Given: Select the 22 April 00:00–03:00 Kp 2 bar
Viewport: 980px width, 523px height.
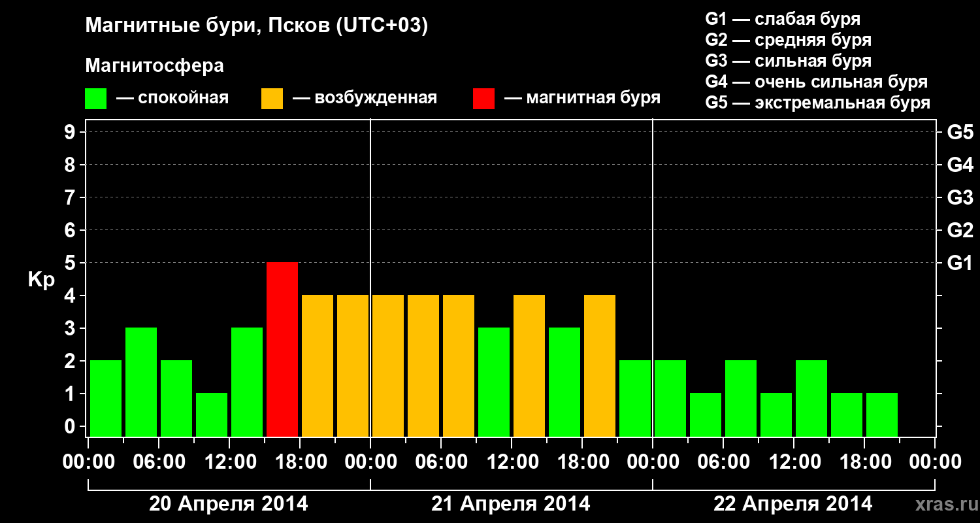Looking at the screenshot, I should pyautogui.click(x=670, y=398).
